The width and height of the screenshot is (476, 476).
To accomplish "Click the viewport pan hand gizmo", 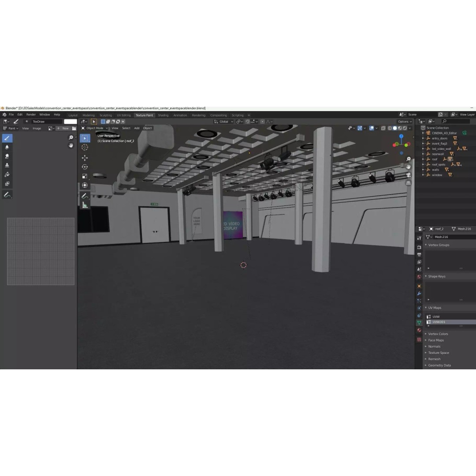I will click(409, 167).
